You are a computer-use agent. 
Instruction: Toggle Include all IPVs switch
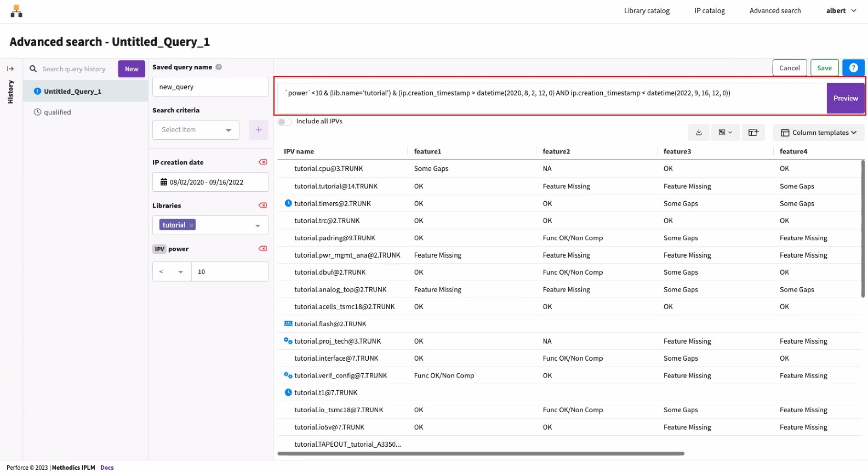pyautogui.click(x=284, y=122)
